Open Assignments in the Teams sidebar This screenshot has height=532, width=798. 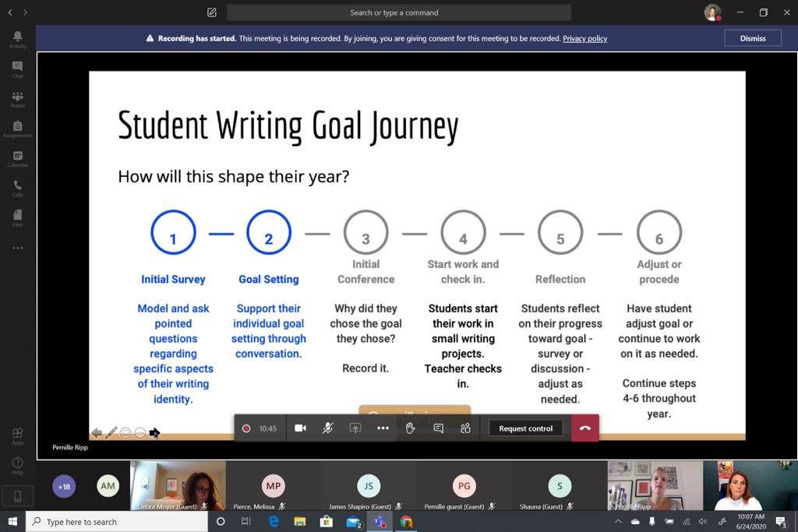click(17, 129)
